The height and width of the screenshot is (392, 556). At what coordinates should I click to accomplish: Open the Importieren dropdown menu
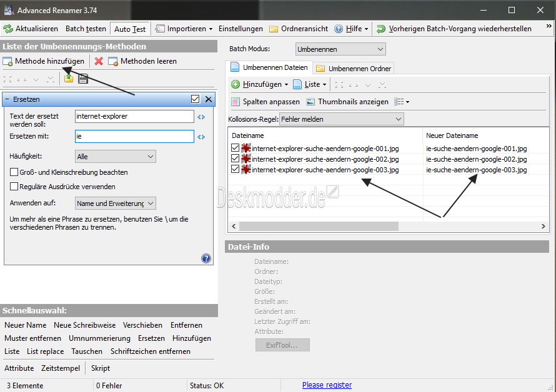tap(184, 29)
